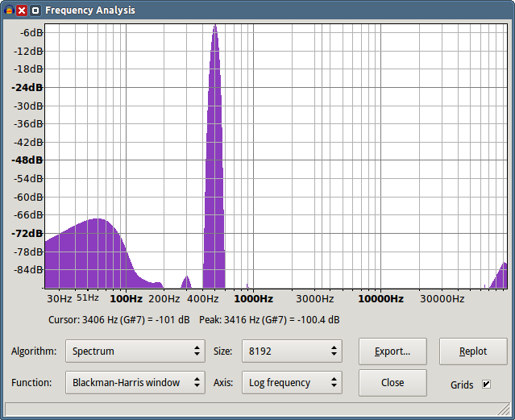Click the resize grip at window corner
This screenshot has width=515, height=420.
pos(503,410)
